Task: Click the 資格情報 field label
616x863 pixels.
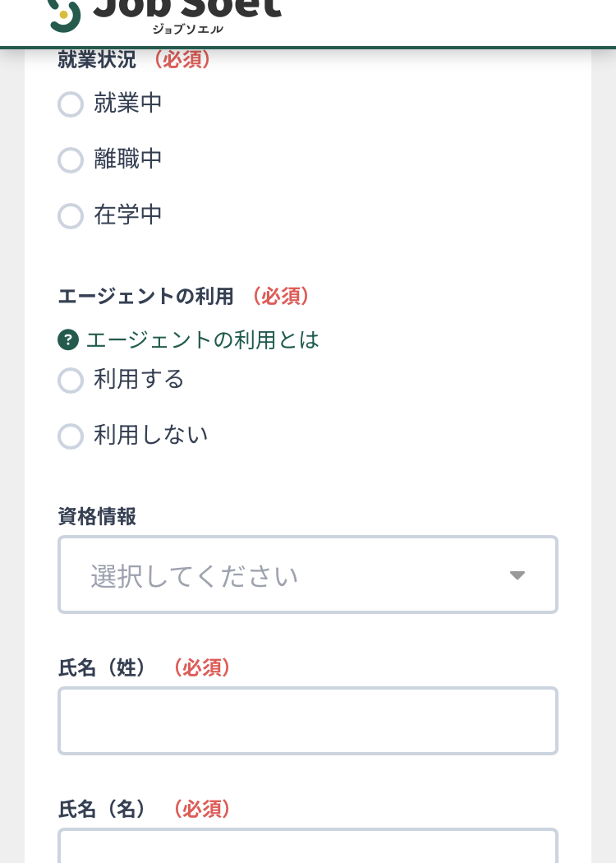Action: point(97,517)
